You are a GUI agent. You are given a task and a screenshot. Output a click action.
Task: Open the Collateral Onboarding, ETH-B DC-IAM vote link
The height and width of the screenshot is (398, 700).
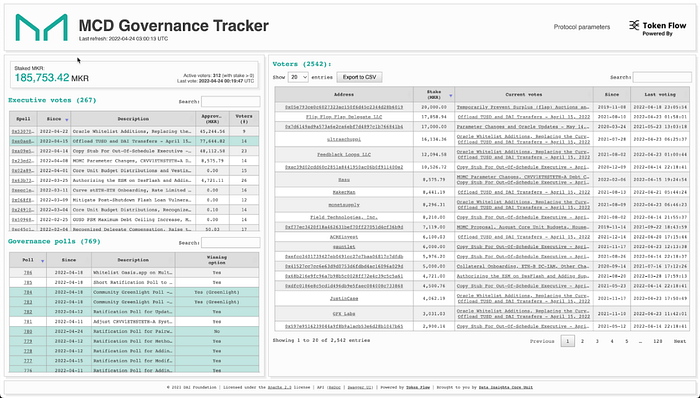(x=523, y=266)
